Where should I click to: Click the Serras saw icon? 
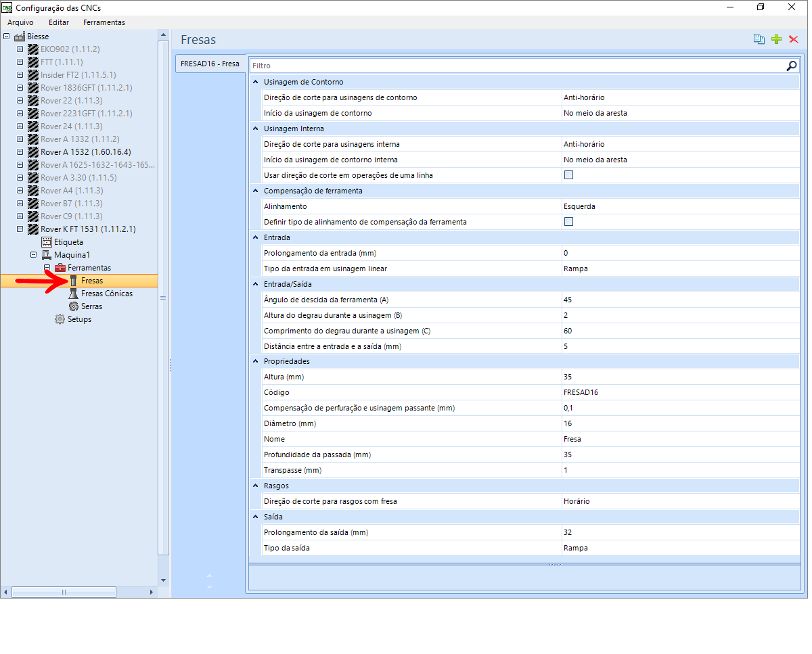click(x=74, y=306)
